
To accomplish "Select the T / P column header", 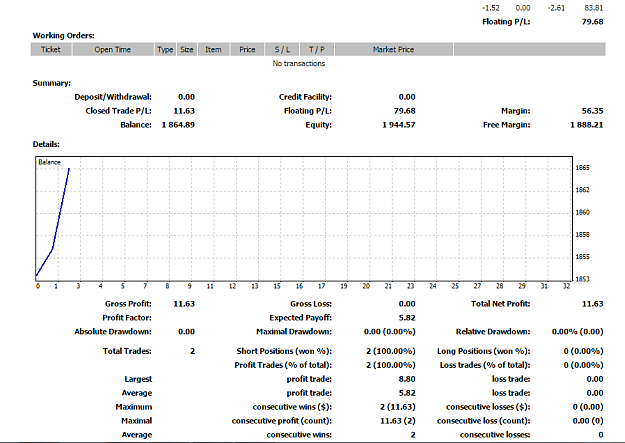I will (317, 49).
